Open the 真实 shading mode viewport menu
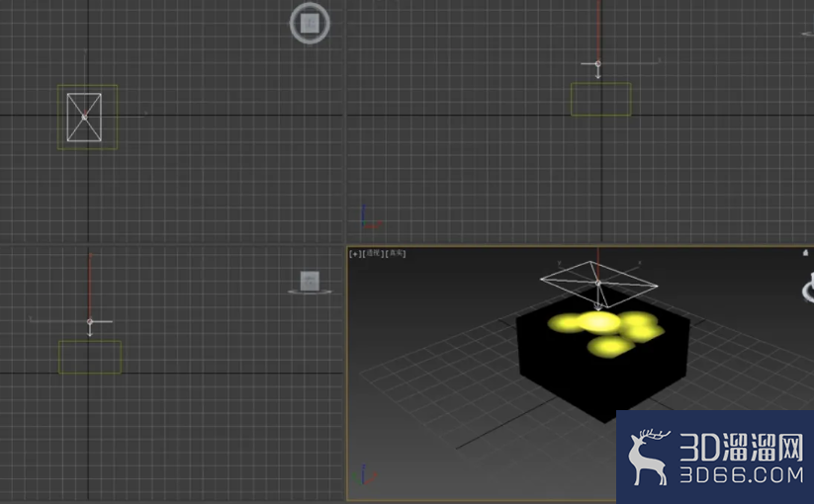 (x=396, y=253)
